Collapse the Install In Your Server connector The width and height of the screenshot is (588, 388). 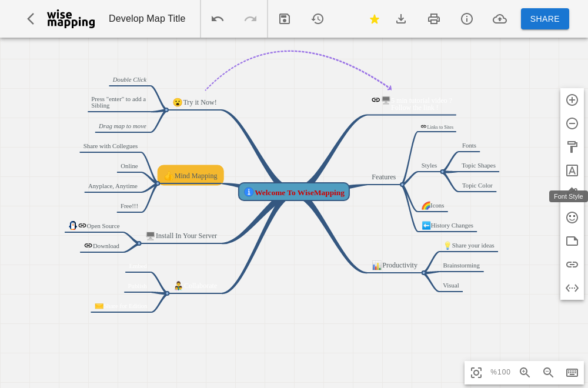pyautogui.click(x=139, y=243)
